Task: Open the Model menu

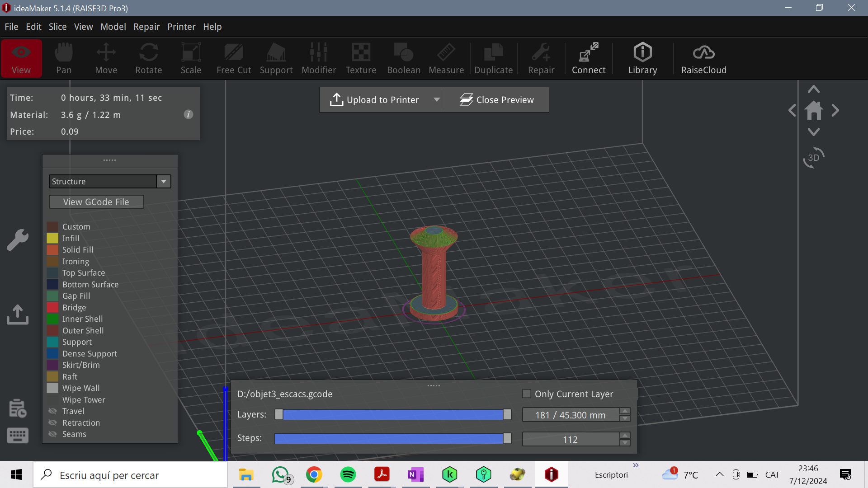Action: click(x=113, y=27)
